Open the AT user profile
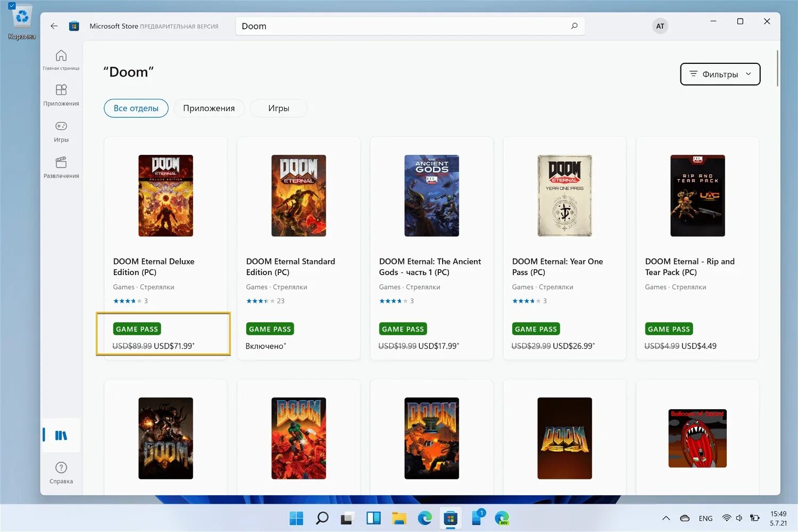The image size is (798, 532). click(x=660, y=26)
